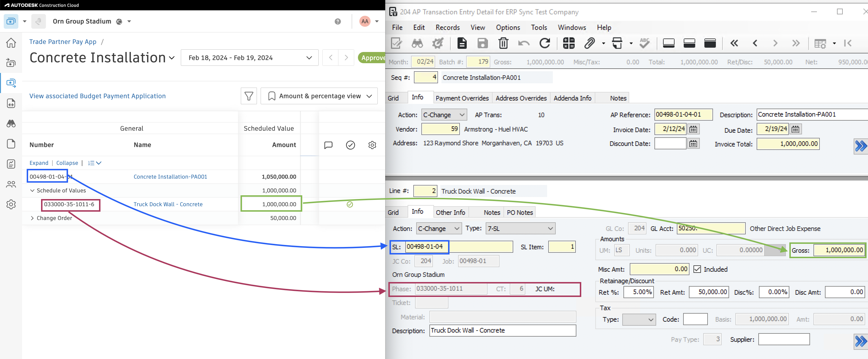Open settings gear in Autodesk sidebar
The image size is (868, 359).
pyautogui.click(x=11, y=204)
